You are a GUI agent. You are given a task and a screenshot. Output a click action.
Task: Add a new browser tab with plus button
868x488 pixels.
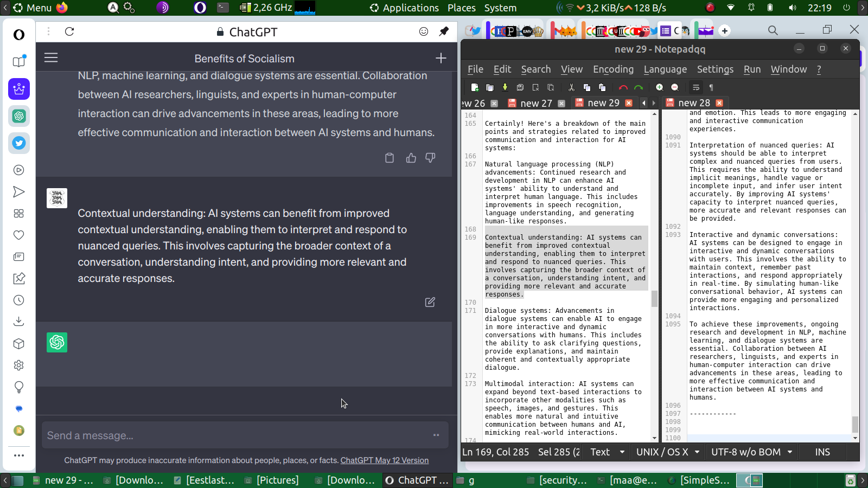(725, 31)
